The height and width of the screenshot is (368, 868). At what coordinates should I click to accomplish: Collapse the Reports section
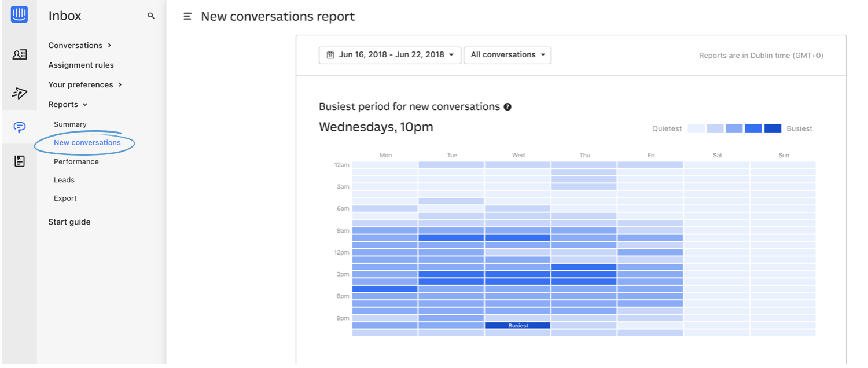coord(68,105)
